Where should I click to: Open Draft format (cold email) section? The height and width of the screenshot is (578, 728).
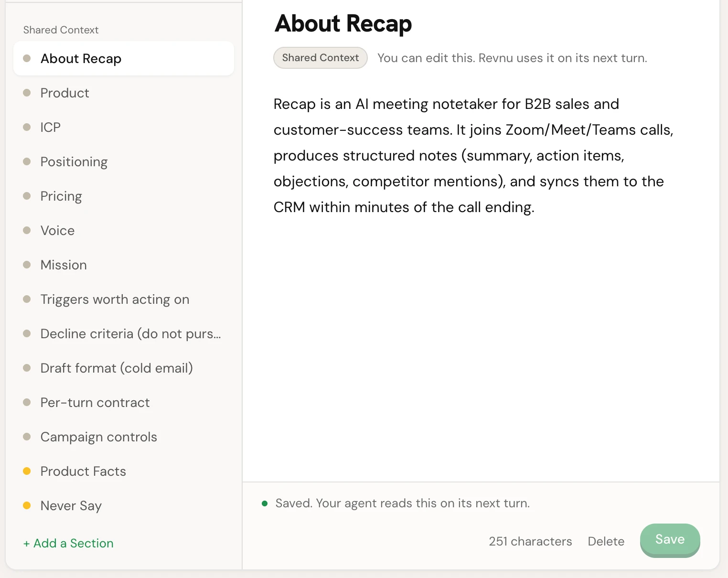pos(124,368)
